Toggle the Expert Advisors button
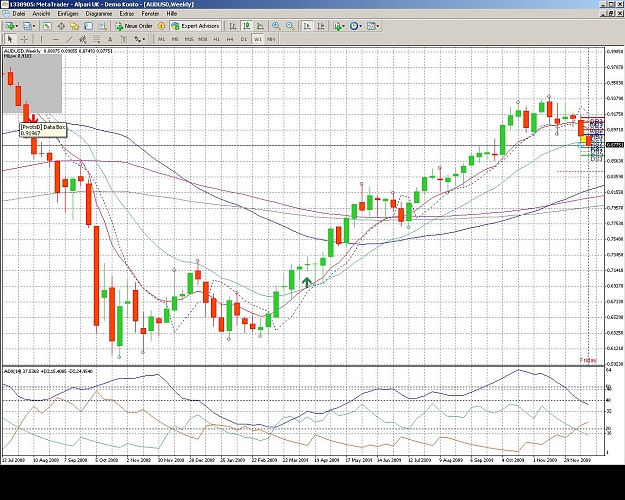 195,26
